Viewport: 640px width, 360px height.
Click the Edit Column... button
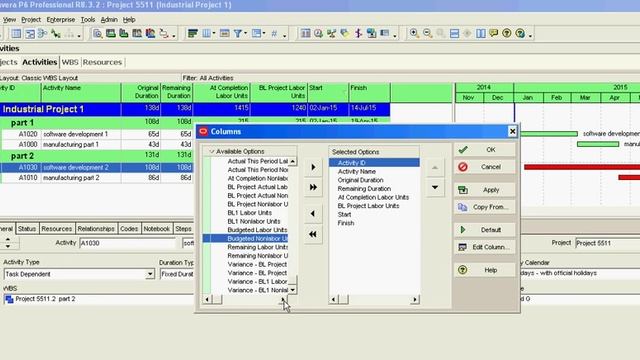tap(484, 247)
